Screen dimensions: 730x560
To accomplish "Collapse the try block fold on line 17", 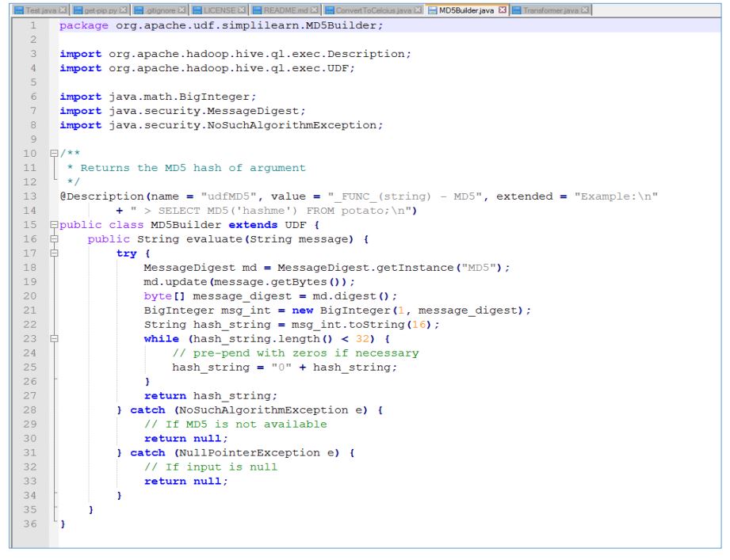I will click(54, 253).
